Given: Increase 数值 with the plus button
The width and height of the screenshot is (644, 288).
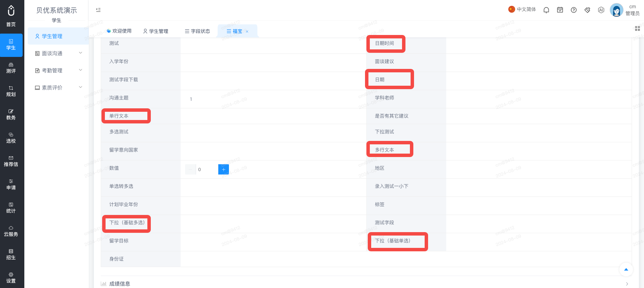Looking at the screenshot, I should tap(223, 169).
